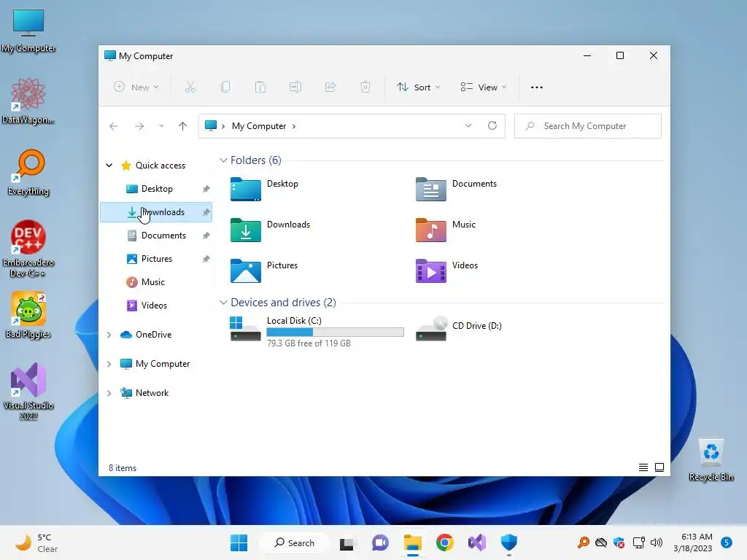Select Desktop in Quick access
Viewport: 747px width, 560px height.
[x=156, y=189]
